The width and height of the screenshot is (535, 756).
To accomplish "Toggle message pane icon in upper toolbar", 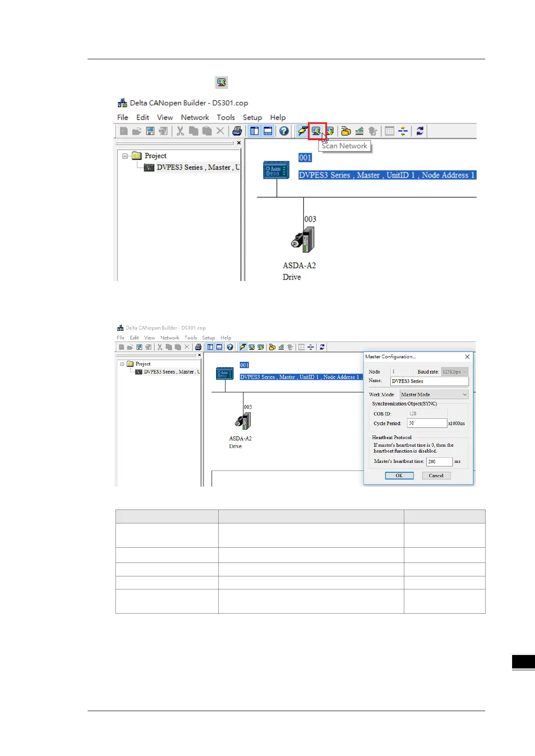I will point(268,131).
